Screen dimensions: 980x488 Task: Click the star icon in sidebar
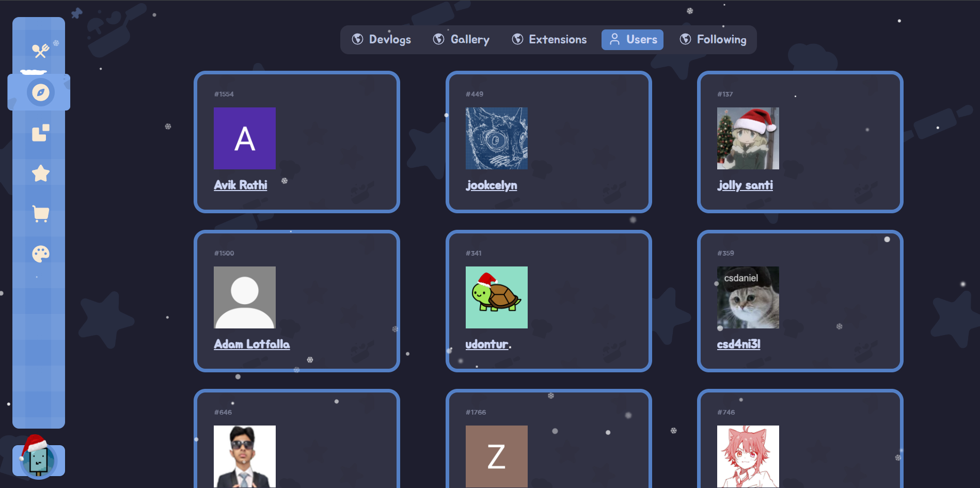click(40, 173)
